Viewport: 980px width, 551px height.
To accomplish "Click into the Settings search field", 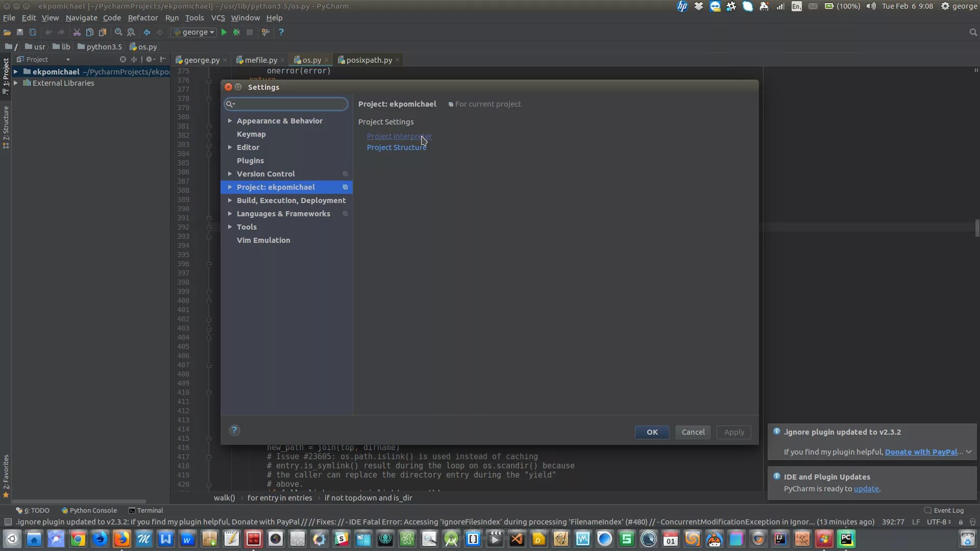I will 286,104.
